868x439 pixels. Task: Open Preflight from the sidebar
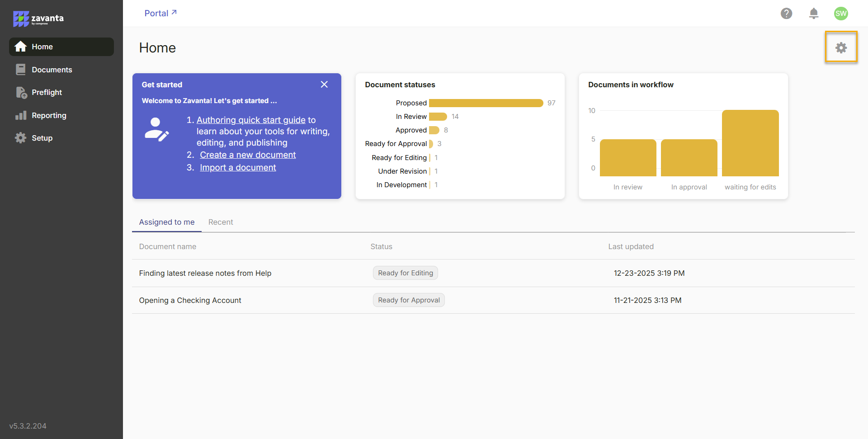pyautogui.click(x=47, y=92)
